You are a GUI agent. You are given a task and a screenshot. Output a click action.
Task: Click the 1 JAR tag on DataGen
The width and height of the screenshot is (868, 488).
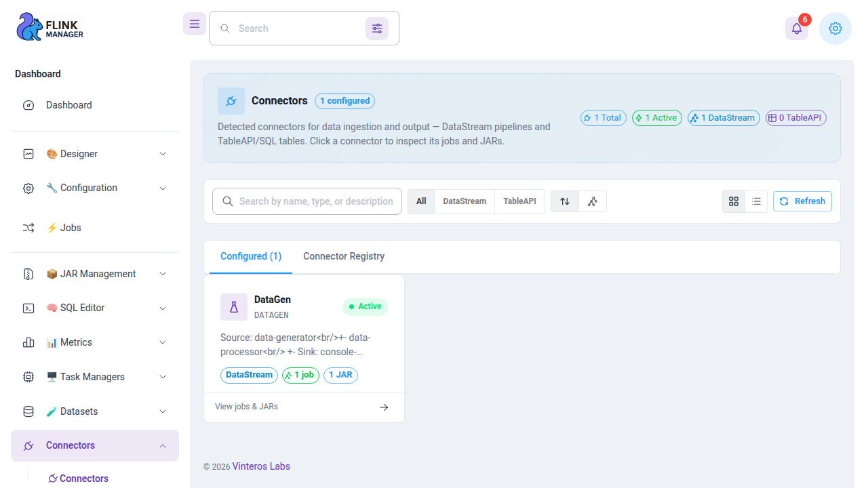[340, 375]
